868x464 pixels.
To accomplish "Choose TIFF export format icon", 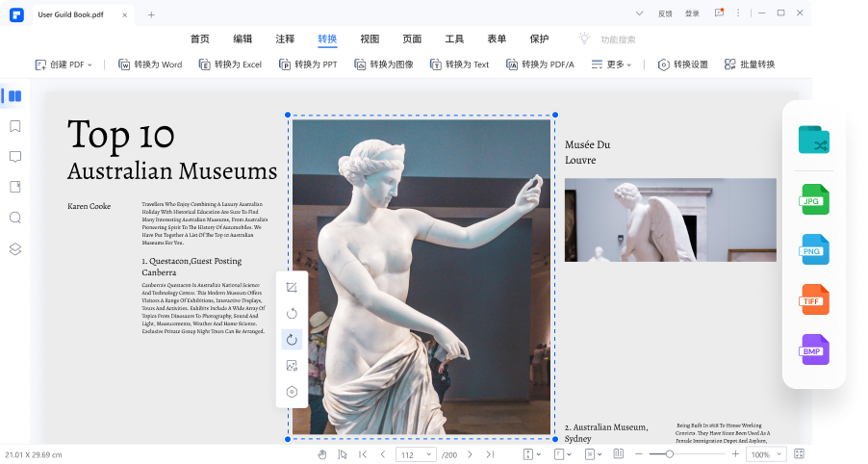I will click(x=813, y=299).
